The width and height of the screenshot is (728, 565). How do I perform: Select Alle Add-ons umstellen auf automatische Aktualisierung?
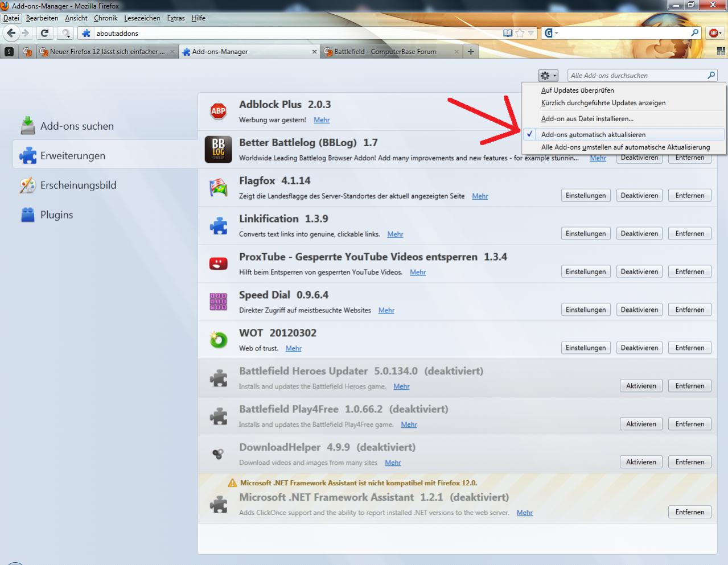click(624, 147)
